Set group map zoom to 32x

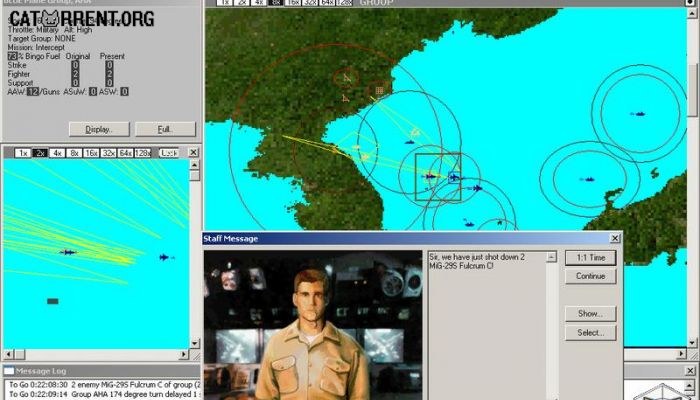point(310,3)
